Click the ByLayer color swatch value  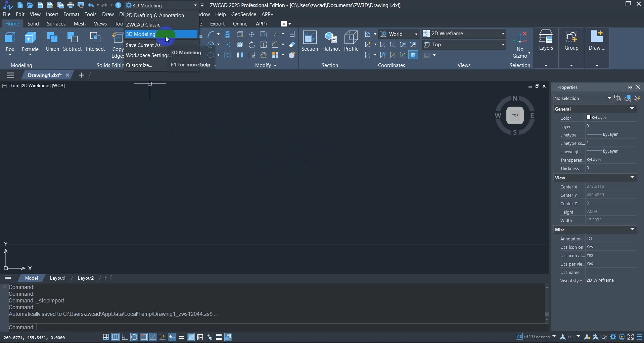click(x=589, y=117)
